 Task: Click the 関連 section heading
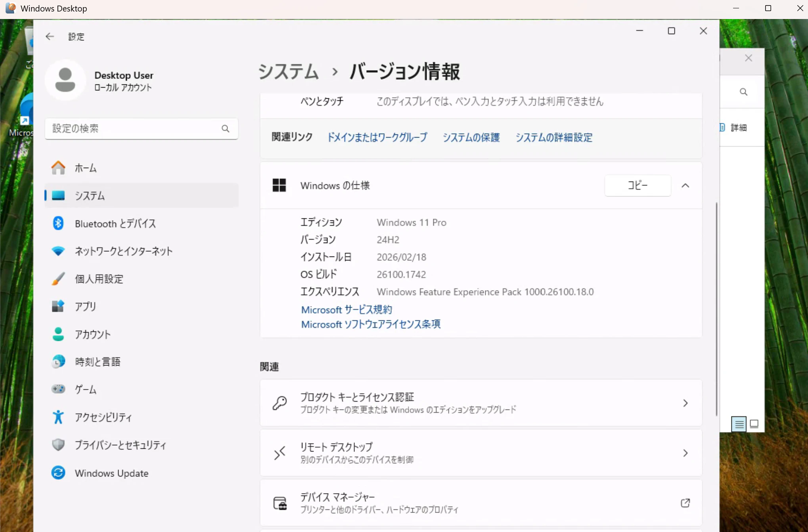tap(269, 367)
